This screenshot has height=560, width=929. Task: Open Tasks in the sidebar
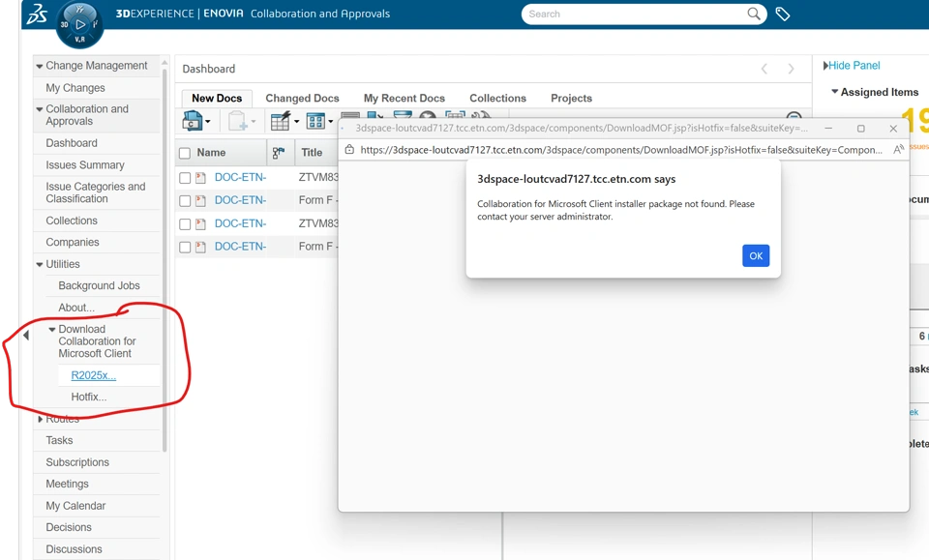pos(59,440)
